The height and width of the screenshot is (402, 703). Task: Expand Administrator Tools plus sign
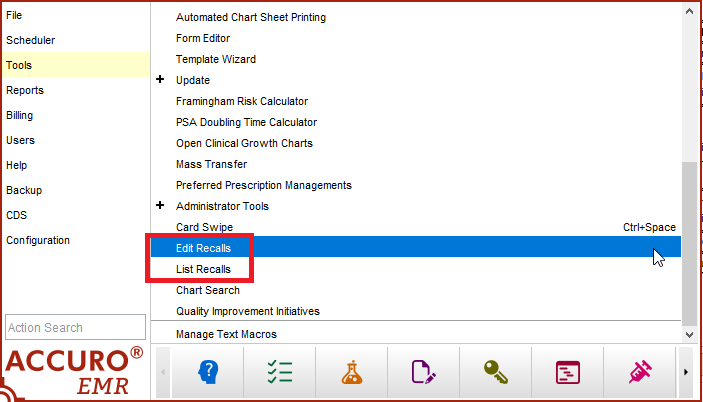160,206
